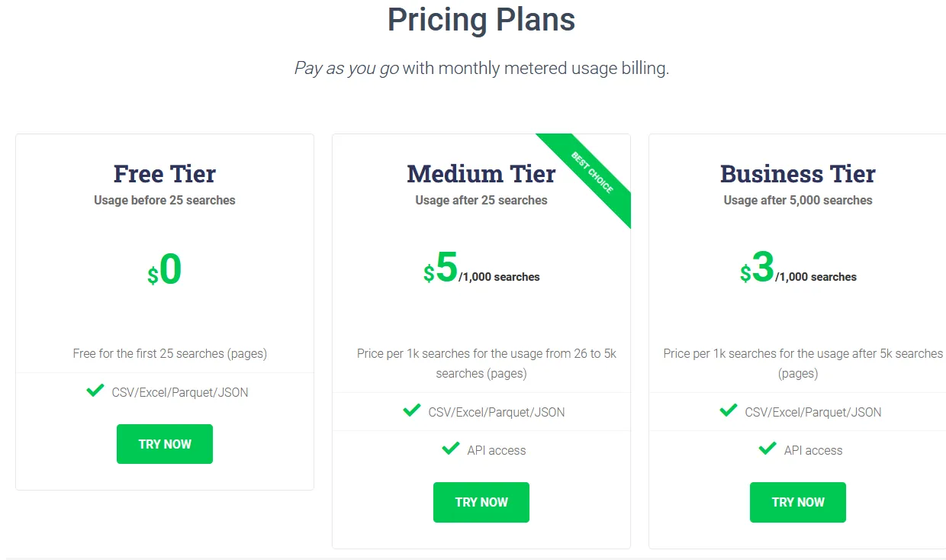Click the "Usage after 5,000 searches" subtitle
The image size is (946, 560).
point(797,201)
